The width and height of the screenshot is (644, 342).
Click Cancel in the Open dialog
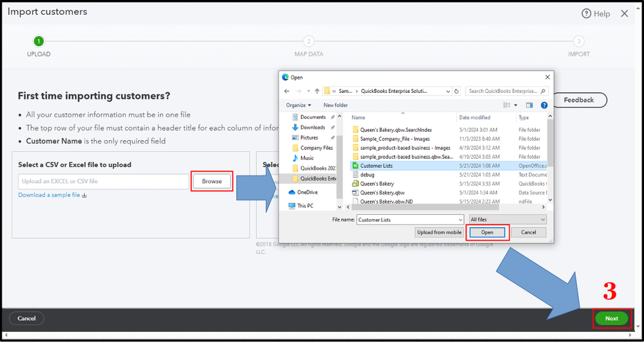(529, 232)
